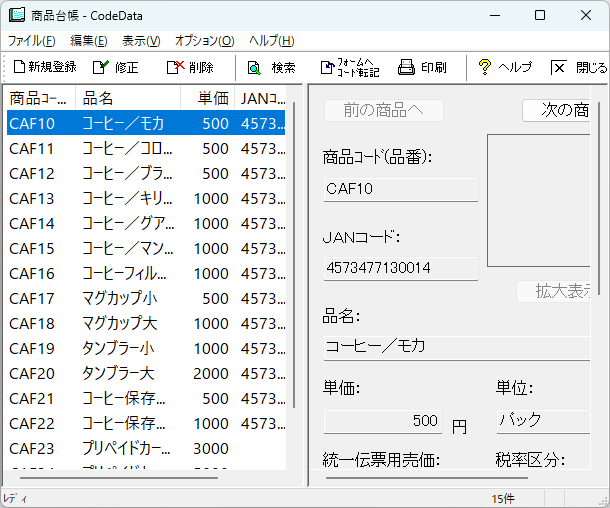
Task: Click the 削除 delete icon with red X
Action: (x=175, y=67)
